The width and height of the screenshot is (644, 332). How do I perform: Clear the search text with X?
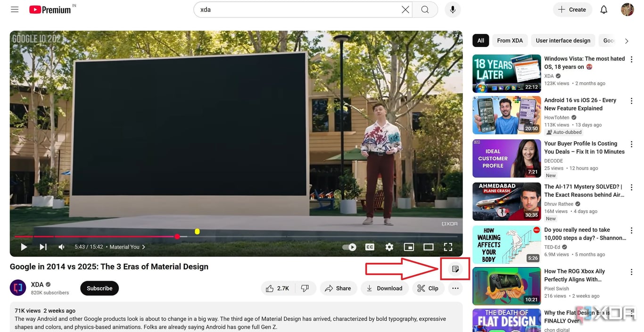point(405,9)
